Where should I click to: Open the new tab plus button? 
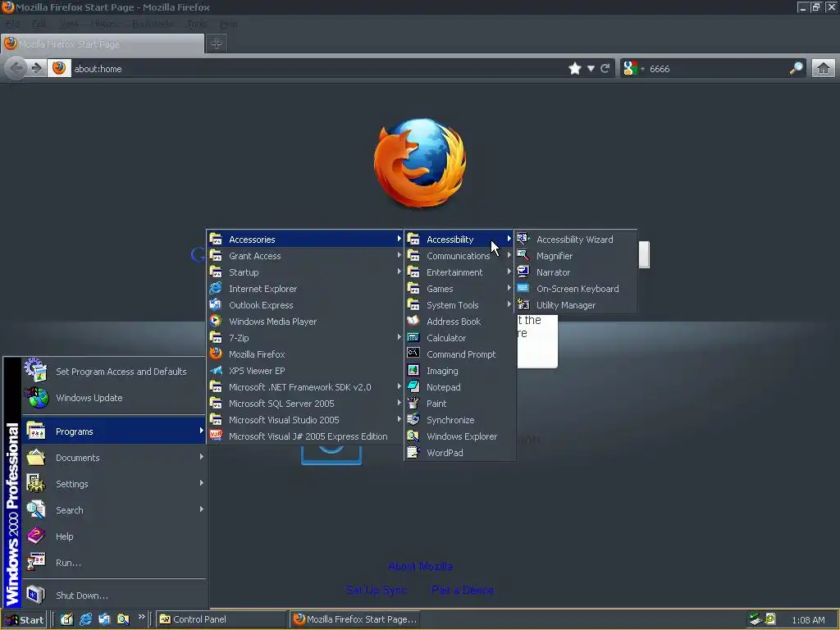217,44
